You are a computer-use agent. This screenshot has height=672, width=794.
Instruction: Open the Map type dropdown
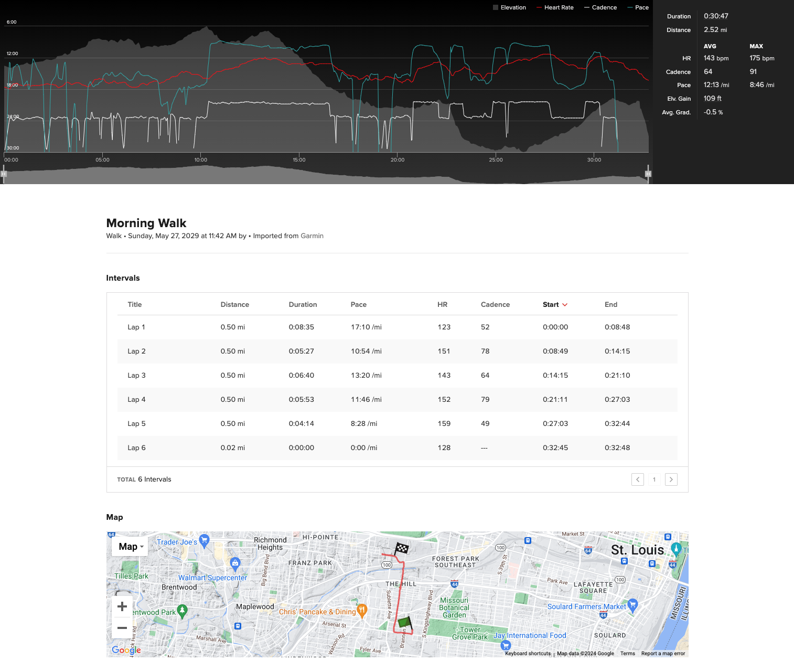click(x=130, y=547)
